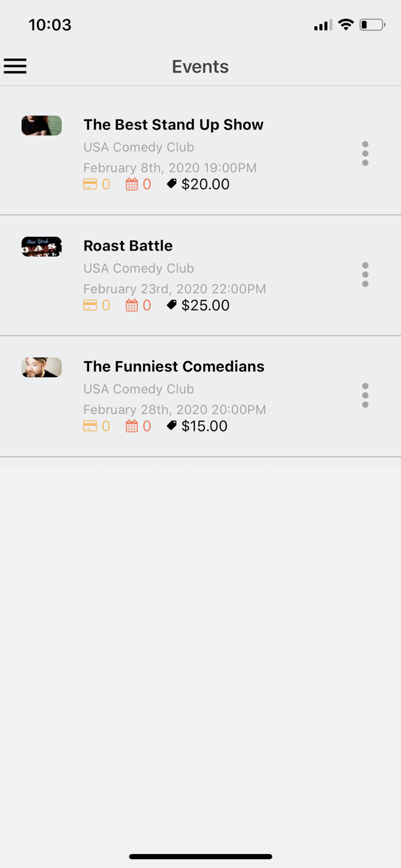Tap the Events header title

pos(200,66)
